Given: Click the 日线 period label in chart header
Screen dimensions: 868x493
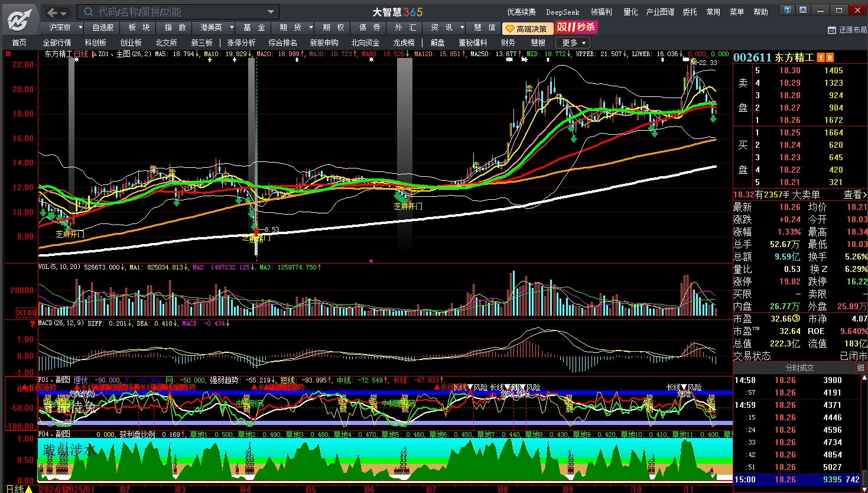Looking at the screenshot, I should click(x=80, y=54).
